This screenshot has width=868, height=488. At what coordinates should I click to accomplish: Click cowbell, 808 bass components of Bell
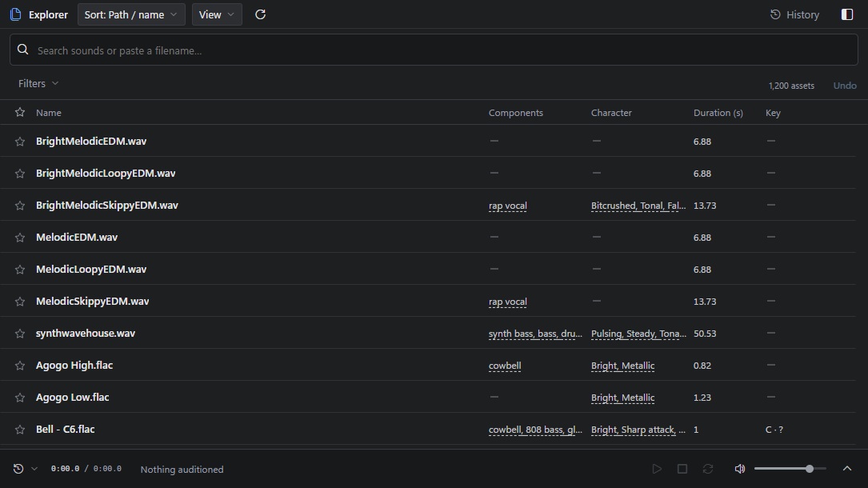[x=535, y=430]
